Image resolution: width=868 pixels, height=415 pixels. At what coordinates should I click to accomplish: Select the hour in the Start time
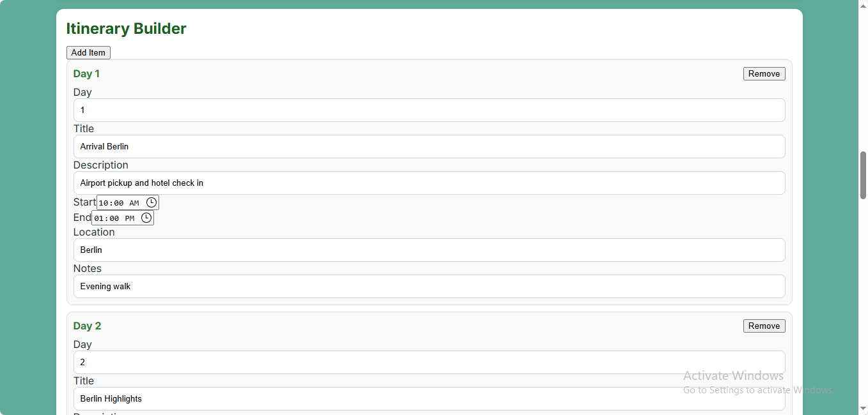click(x=103, y=203)
